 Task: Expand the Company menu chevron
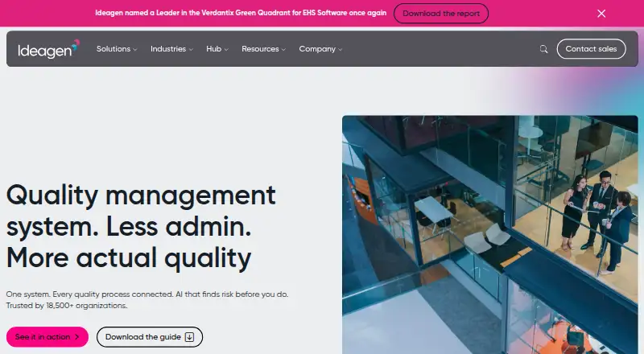pyautogui.click(x=340, y=50)
